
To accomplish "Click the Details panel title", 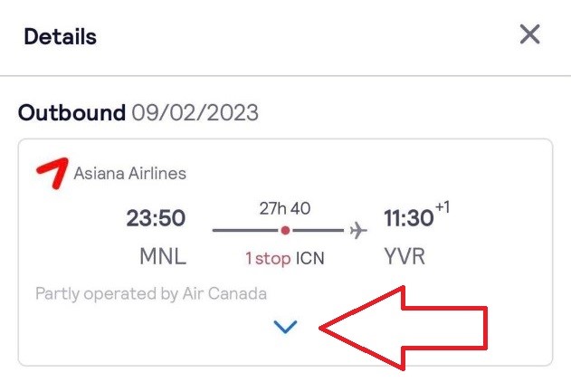I will [60, 37].
